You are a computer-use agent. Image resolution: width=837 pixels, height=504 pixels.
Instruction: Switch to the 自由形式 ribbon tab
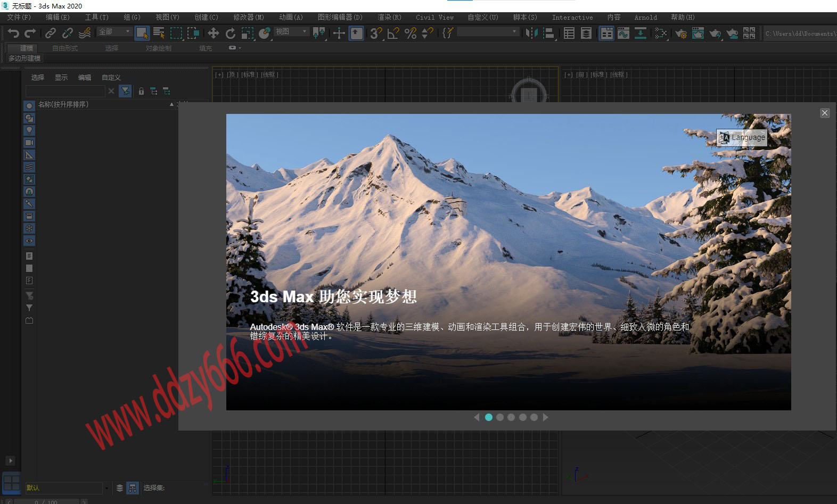coord(65,48)
